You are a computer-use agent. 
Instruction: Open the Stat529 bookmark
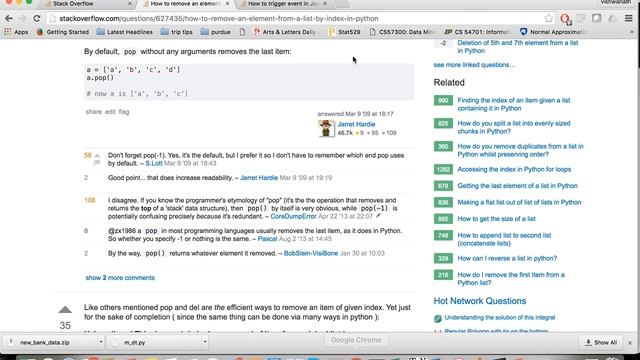tap(344, 32)
